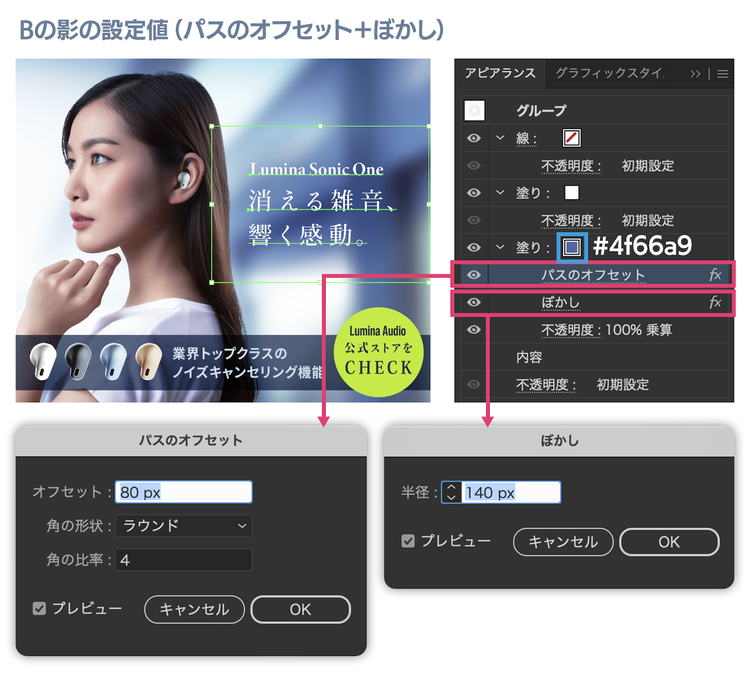750x680 pixels.
Task: Click the black earbud product image
Action: (x=78, y=362)
